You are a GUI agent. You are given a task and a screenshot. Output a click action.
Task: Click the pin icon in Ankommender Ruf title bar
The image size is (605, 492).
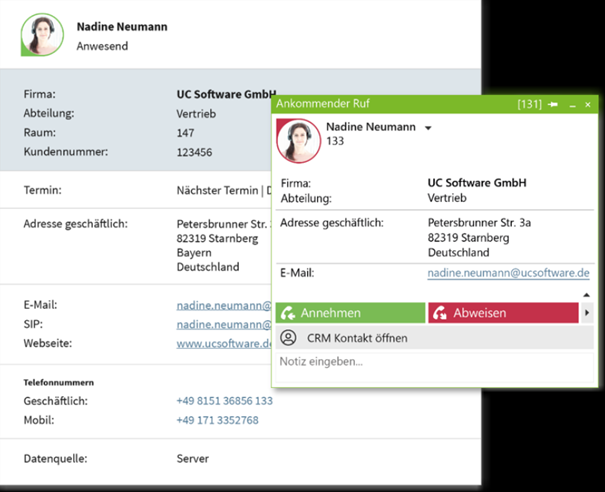[553, 105]
